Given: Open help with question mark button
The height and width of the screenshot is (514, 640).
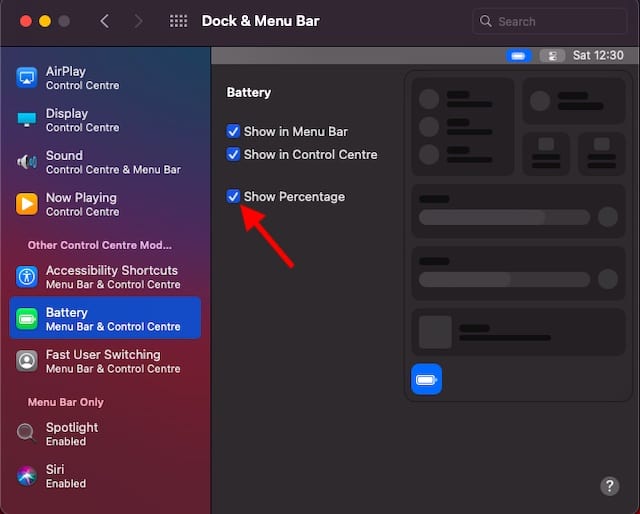Looking at the screenshot, I should point(610,486).
